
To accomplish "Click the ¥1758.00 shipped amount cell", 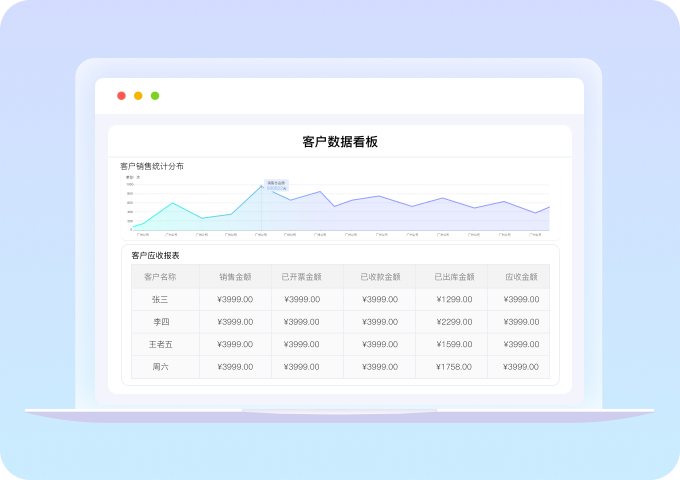I will click(454, 367).
